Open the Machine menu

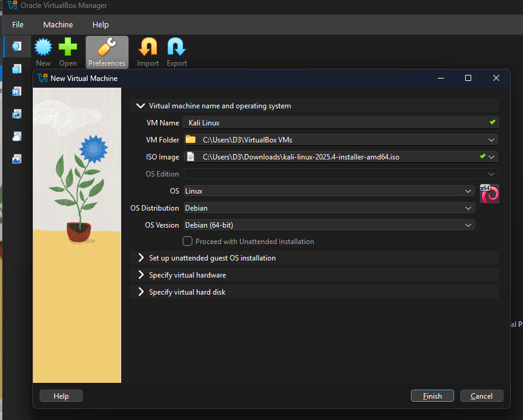pyautogui.click(x=58, y=25)
